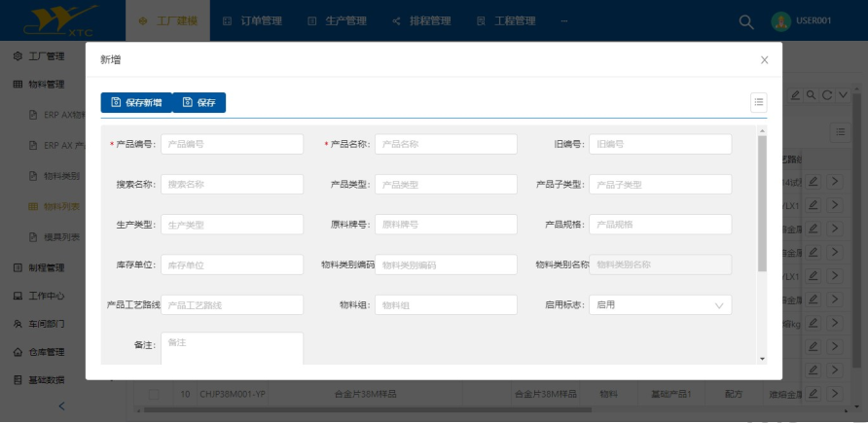Focus the 物料类别编码 input field

point(447,264)
